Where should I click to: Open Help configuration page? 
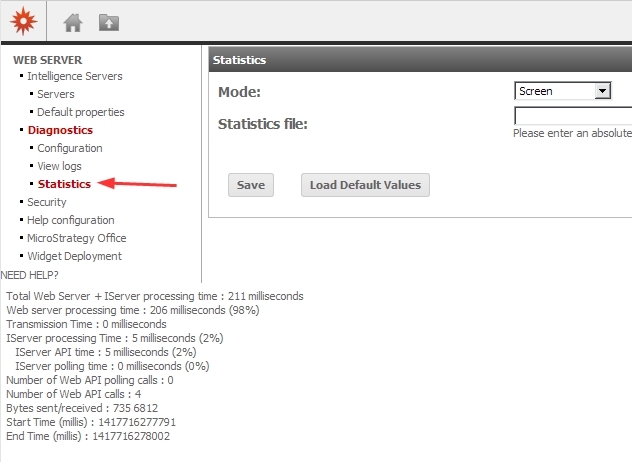(70, 220)
